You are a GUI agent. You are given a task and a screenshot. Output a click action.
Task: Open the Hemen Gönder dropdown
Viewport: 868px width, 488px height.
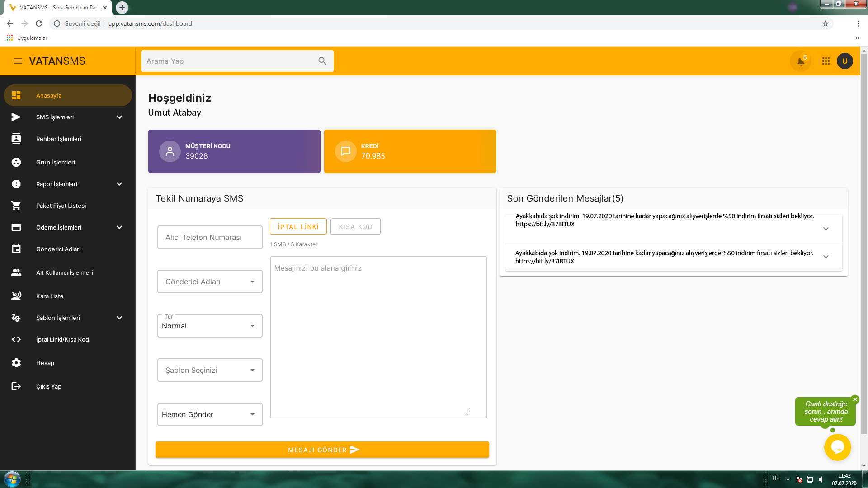[x=210, y=414]
